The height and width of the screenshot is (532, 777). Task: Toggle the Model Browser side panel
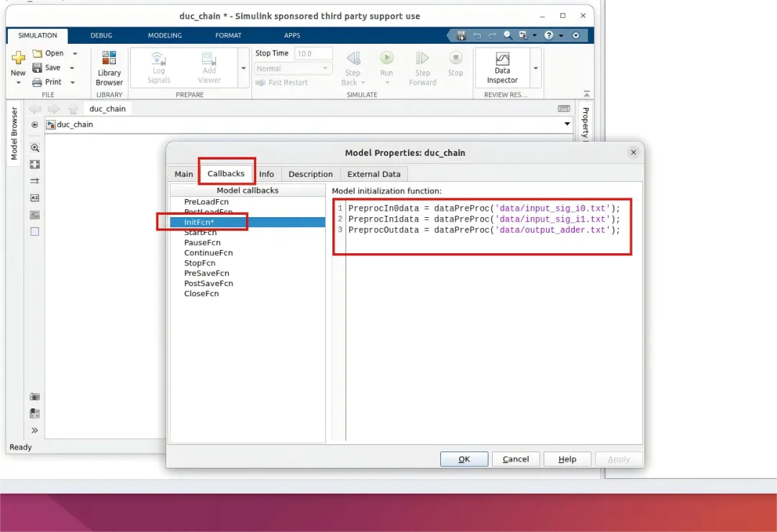coord(14,134)
